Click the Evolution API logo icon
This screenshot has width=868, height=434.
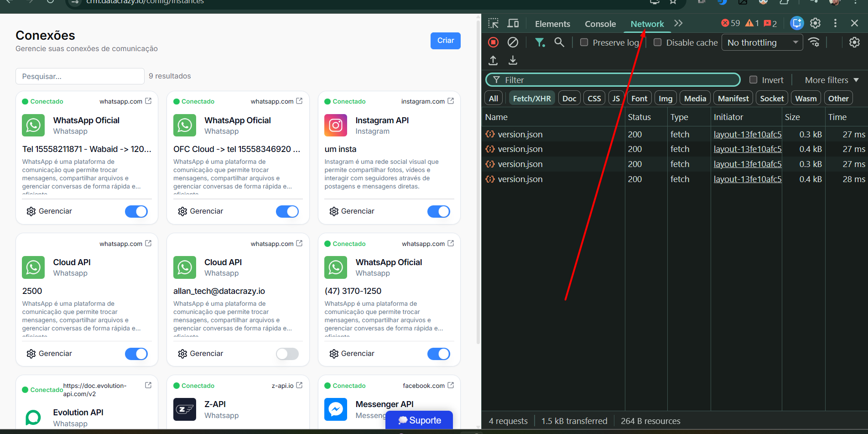point(33,418)
